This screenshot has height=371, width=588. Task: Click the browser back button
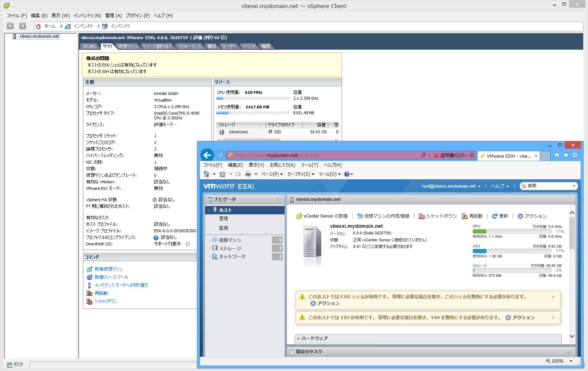(x=207, y=155)
